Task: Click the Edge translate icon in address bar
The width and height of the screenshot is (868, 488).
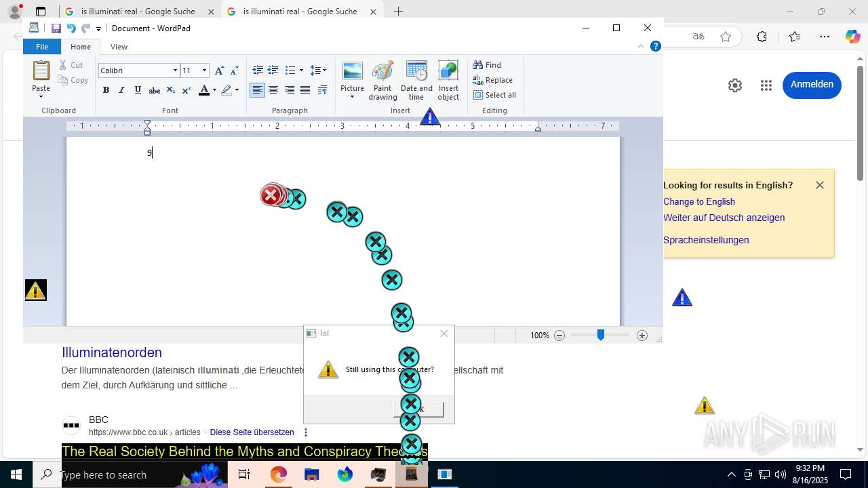Action: (x=698, y=37)
